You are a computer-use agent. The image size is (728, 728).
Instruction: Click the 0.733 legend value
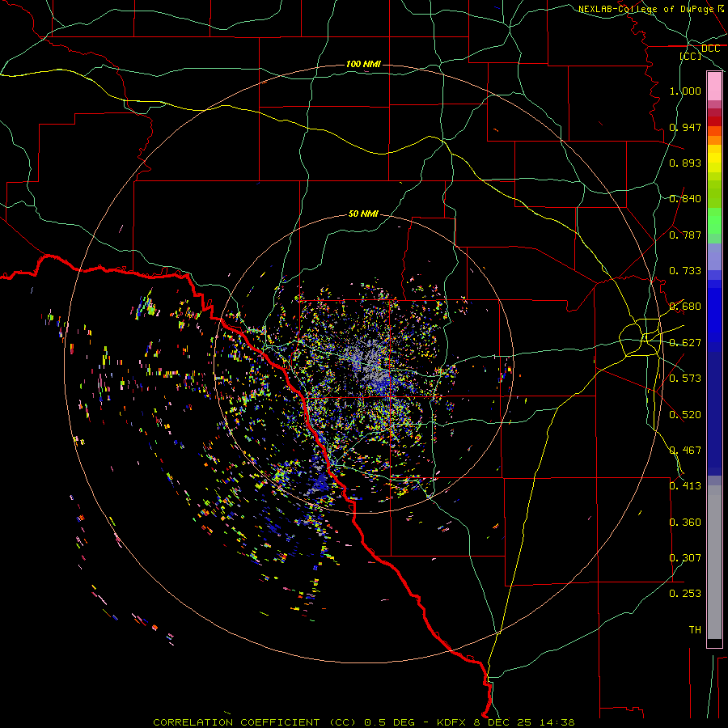685,271
